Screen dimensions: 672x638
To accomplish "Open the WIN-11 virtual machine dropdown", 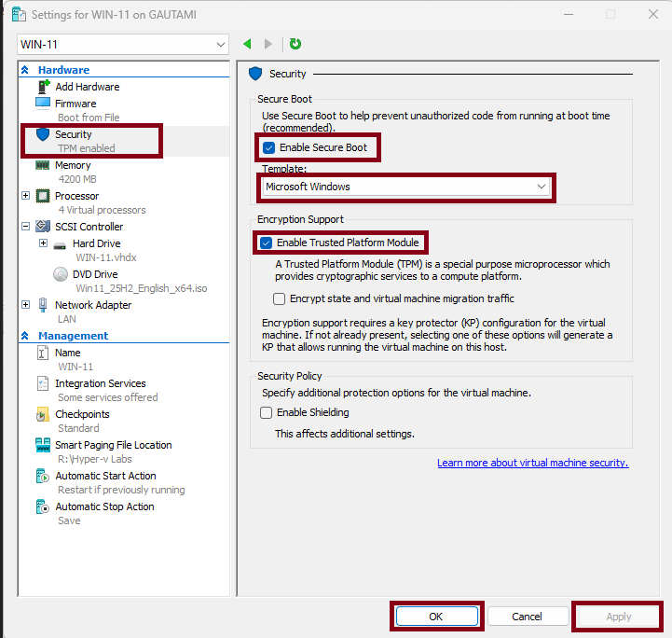I will pos(122,45).
